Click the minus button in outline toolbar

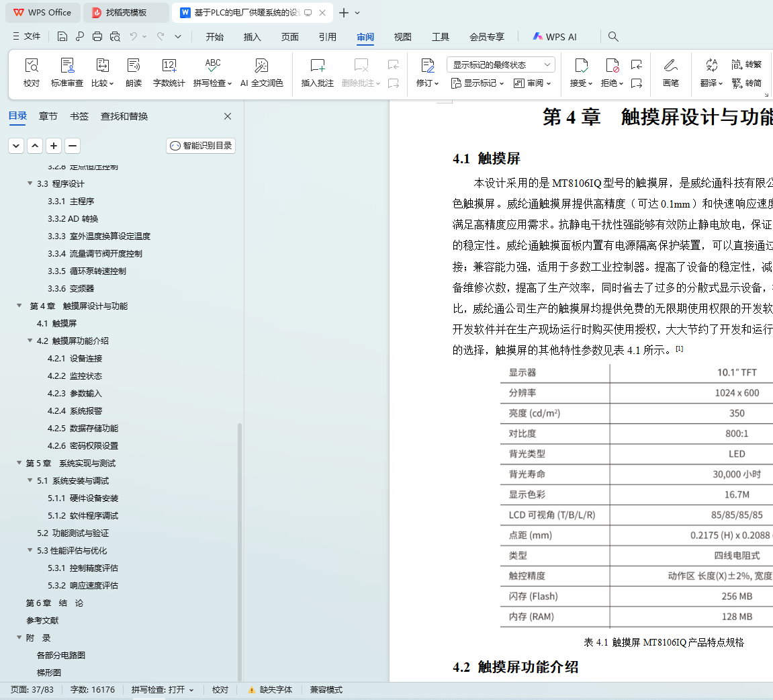click(x=73, y=146)
